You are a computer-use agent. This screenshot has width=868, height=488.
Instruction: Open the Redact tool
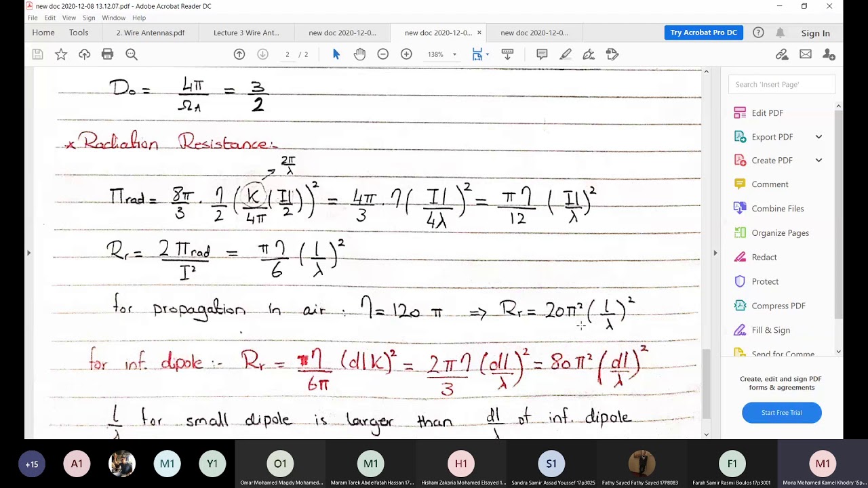coord(764,257)
